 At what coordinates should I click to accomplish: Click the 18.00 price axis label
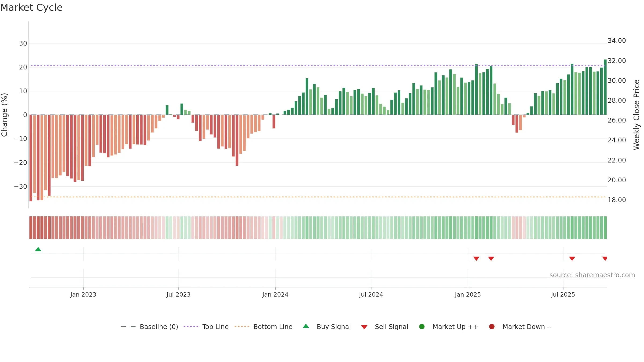617,200
